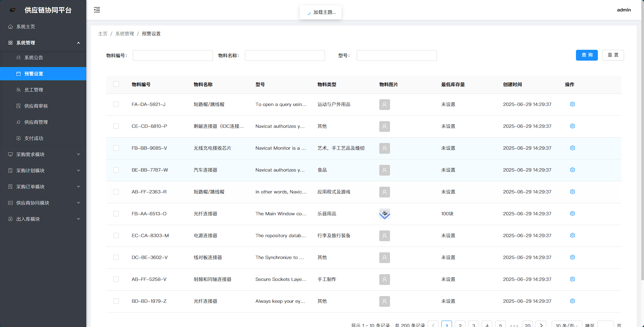Click the platform logo icon in sidebar
The height and width of the screenshot is (327, 644).
(13, 10)
